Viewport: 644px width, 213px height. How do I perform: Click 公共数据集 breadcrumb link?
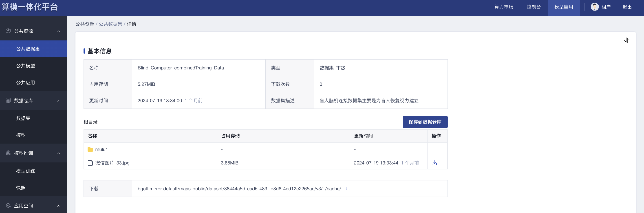coord(110,24)
